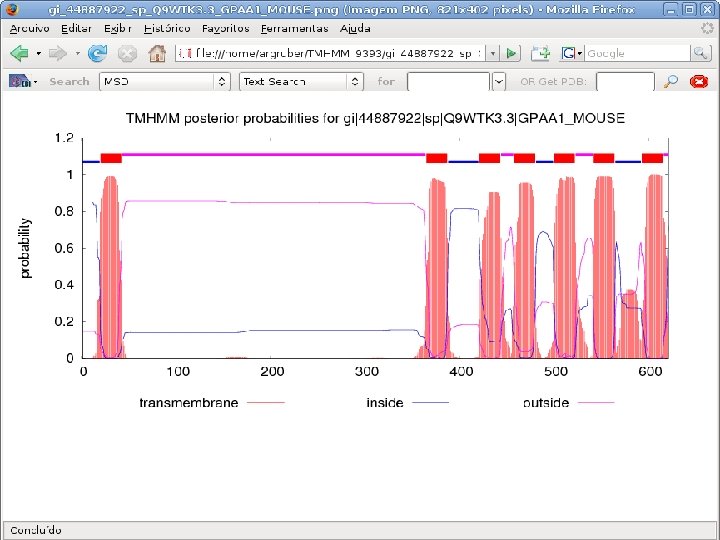The height and width of the screenshot is (540, 720).
Task: Run the Google search with the magnifier icon
Action: click(x=700, y=53)
